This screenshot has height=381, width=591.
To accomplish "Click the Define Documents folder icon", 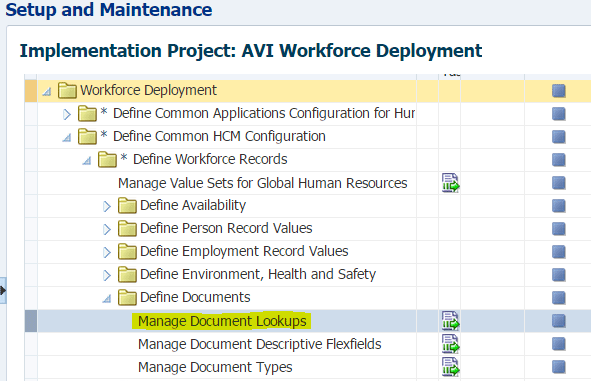I will click(x=127, y=297).
